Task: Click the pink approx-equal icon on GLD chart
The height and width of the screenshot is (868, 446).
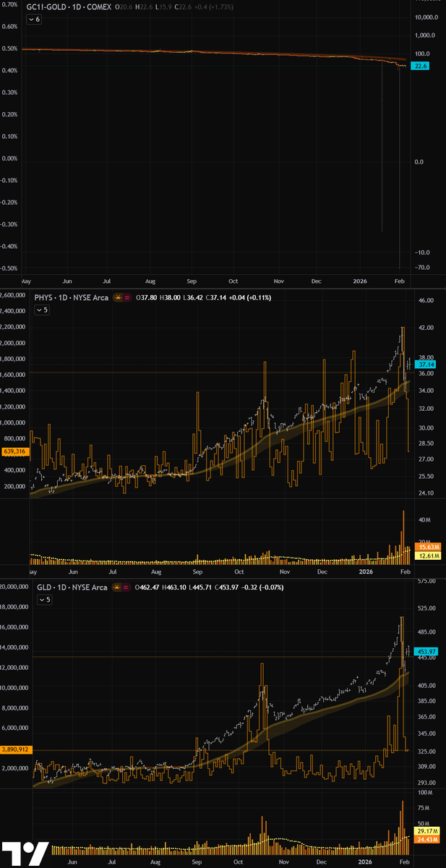Action: (125, 587)
